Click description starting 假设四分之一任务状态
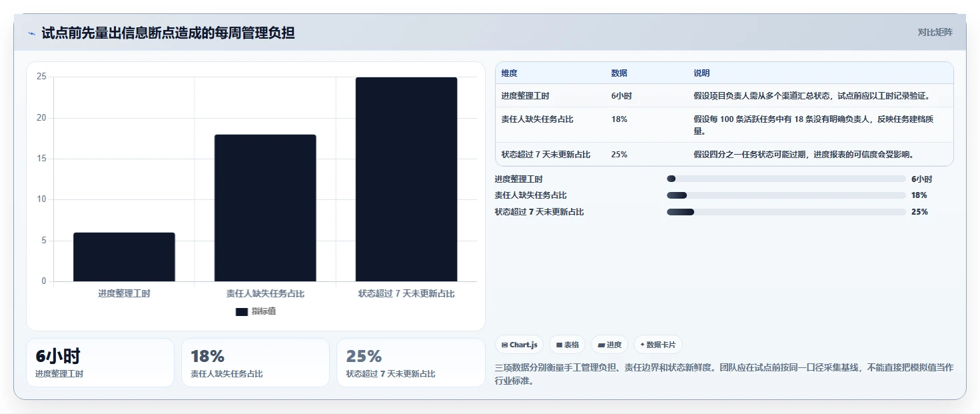Viewport: 980px width, 414px height. pos(803,155)
